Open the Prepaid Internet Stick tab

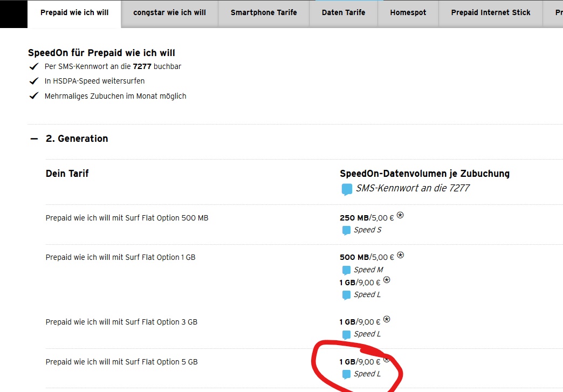coord(491,12)
